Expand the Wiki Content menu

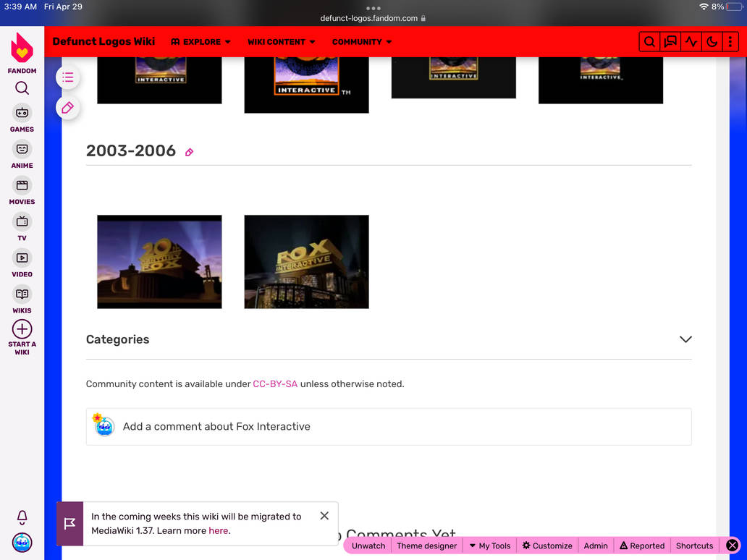281,42
